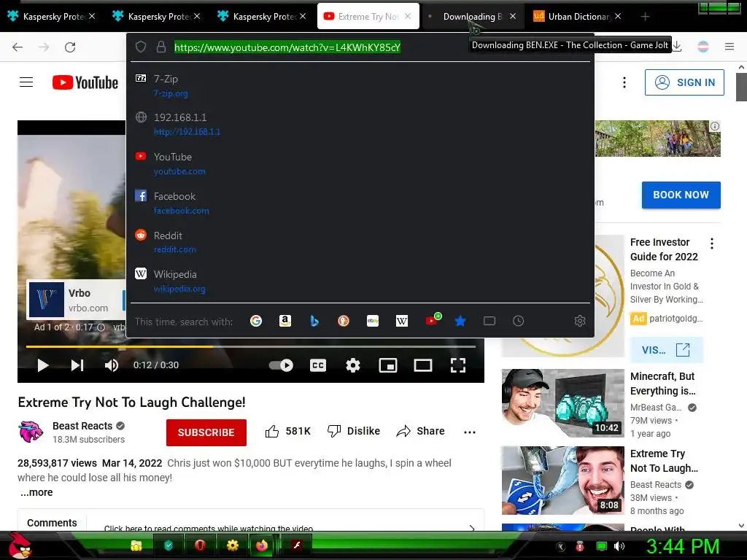This screenshot has height=560, width=747.
Task: Click VIS... visit site ad button
Action: click(x=666, y=350)
